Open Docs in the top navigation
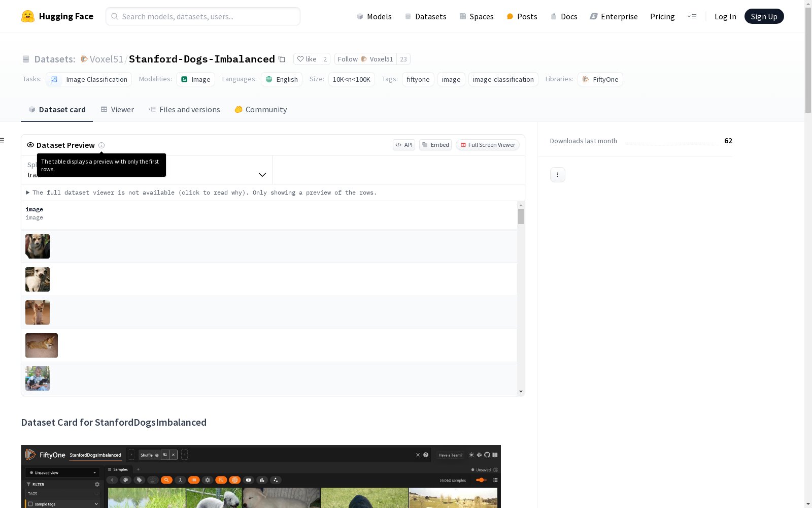Image resolution: width=812 pixels, height=508 pixels. pyautogui.click(x=564, y=16)
